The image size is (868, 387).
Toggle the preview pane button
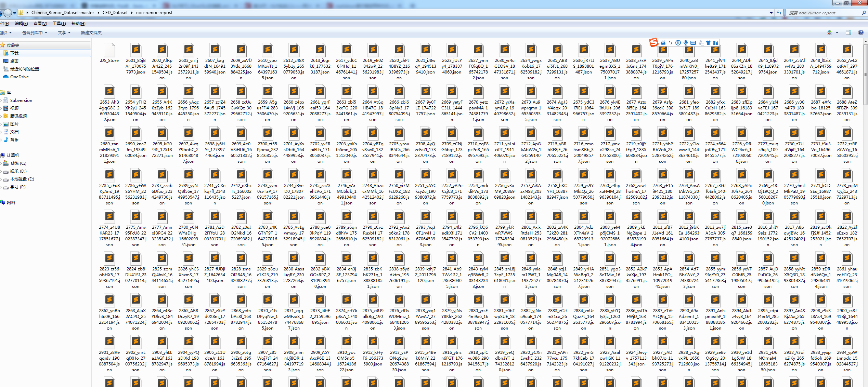click(848, 32)
